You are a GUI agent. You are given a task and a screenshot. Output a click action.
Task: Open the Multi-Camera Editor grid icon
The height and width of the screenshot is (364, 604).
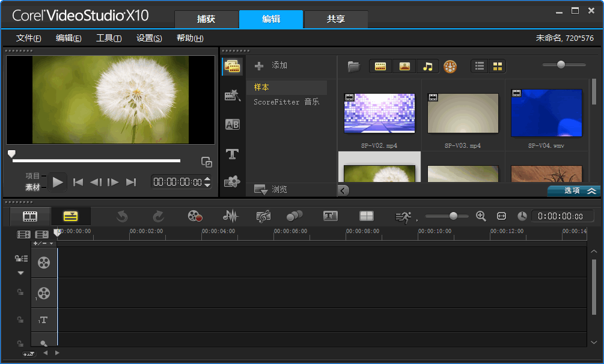[367, 216]
